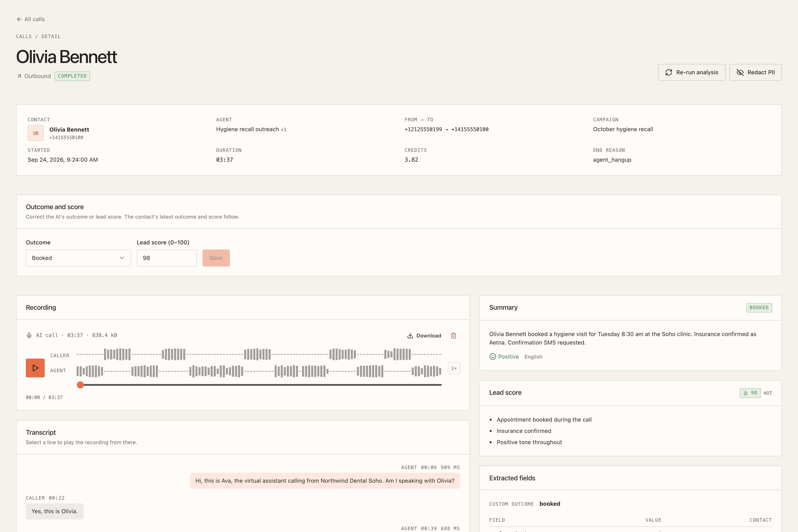This screenshot has width=798, height=532.
Task: Click the Outbound arrow icon
Action: [19, 76]
